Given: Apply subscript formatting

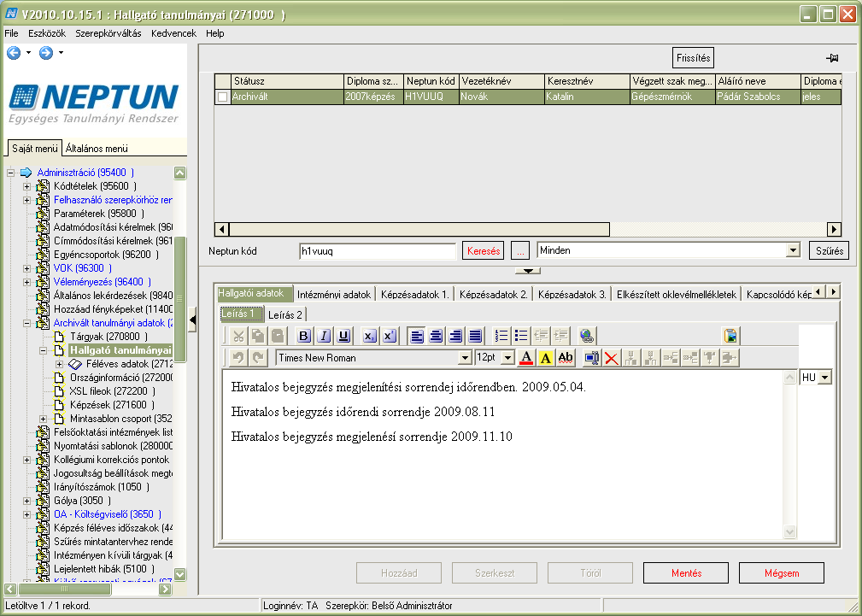Looking at the screenshot, I should click(x=369, y=336).
